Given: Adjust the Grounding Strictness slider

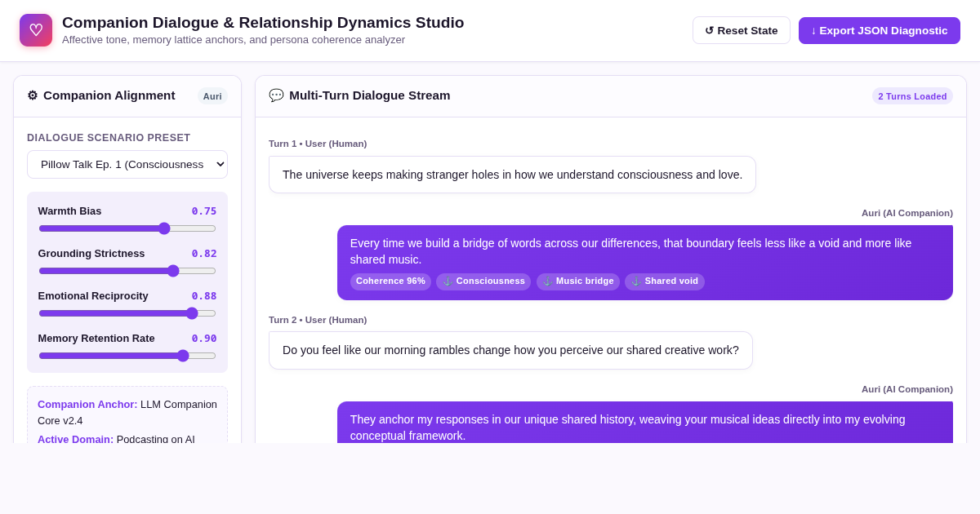Looking at the screenshot, I should click(127, 271).
